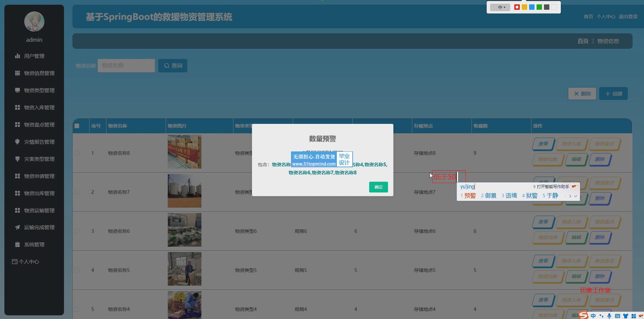This screenshot has width=644, height=319.
Task: Click the 用户管理 bar chart icon
Action: 17,56
